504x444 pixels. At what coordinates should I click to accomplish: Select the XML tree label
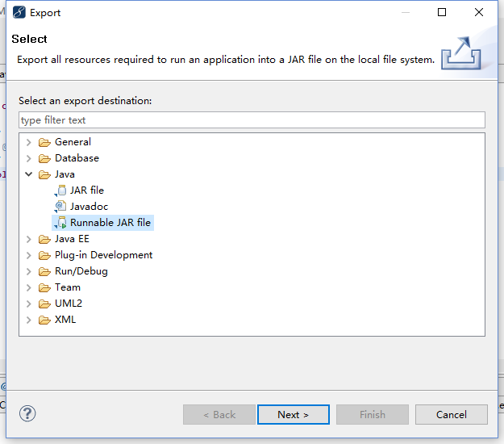click(65, 320)
